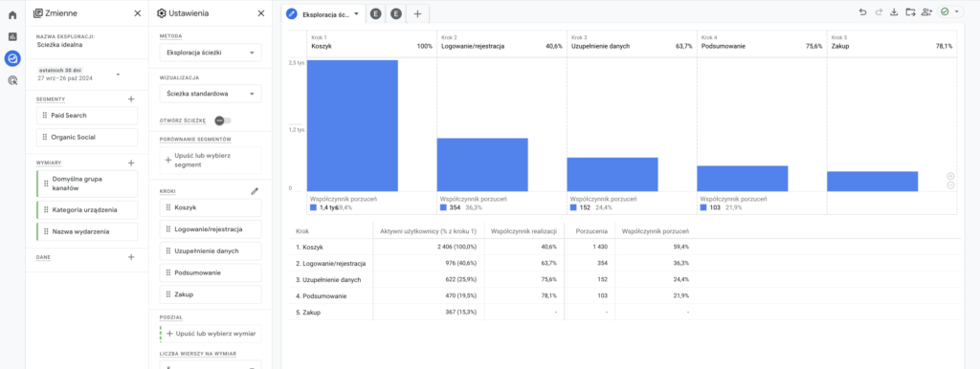Screen dimensions: 980x369
Task: Click the Logowanie/rejestracja step chip
Action: click(x=211, y=229)
